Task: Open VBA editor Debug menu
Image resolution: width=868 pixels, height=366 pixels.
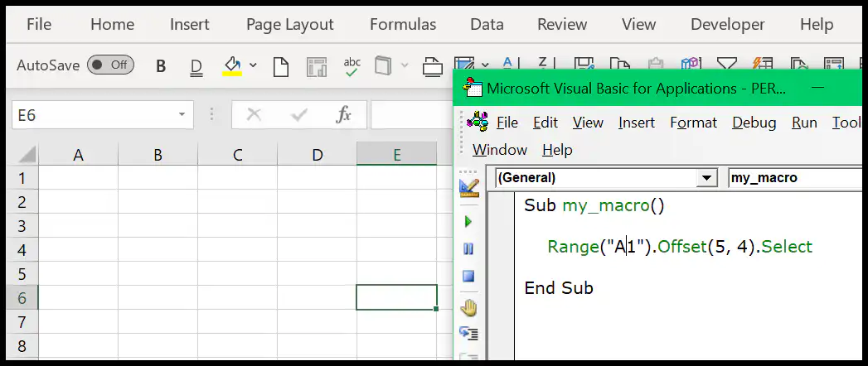Action: pyautogui.click(x=754, y=123)
